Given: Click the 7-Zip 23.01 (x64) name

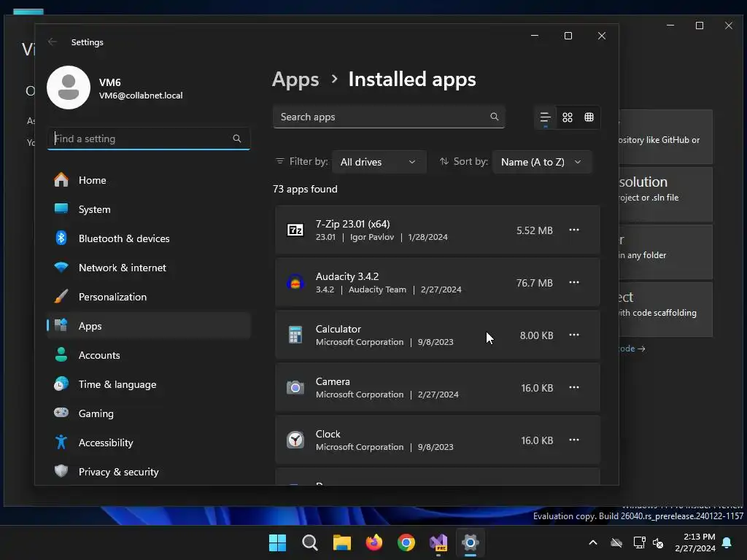Looking at the screenshot, I should click(352, 224).
